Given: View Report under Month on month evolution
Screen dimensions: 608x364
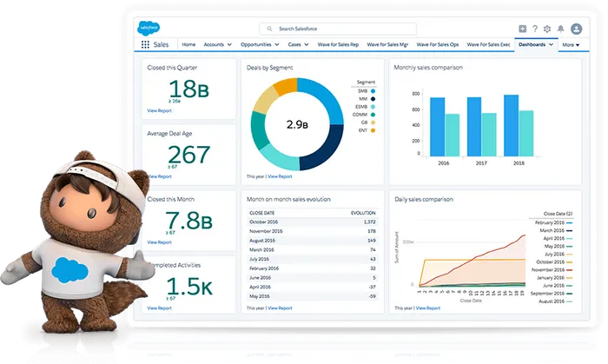Looking at the screenshot, I should 280,308.
